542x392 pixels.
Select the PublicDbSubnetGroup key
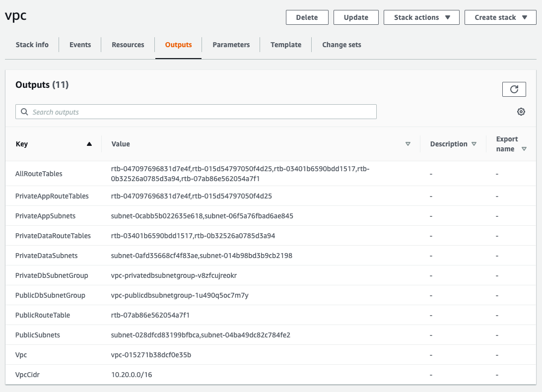[50, 295]
